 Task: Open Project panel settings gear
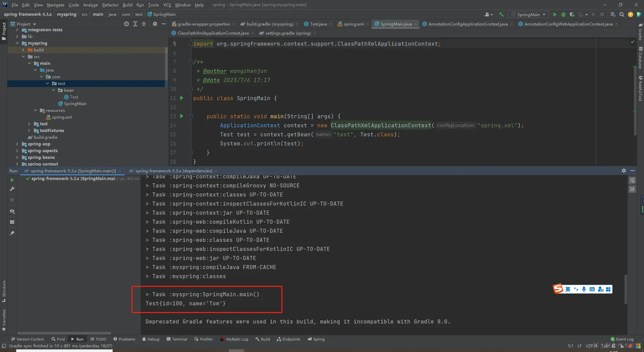coord(155,24)
